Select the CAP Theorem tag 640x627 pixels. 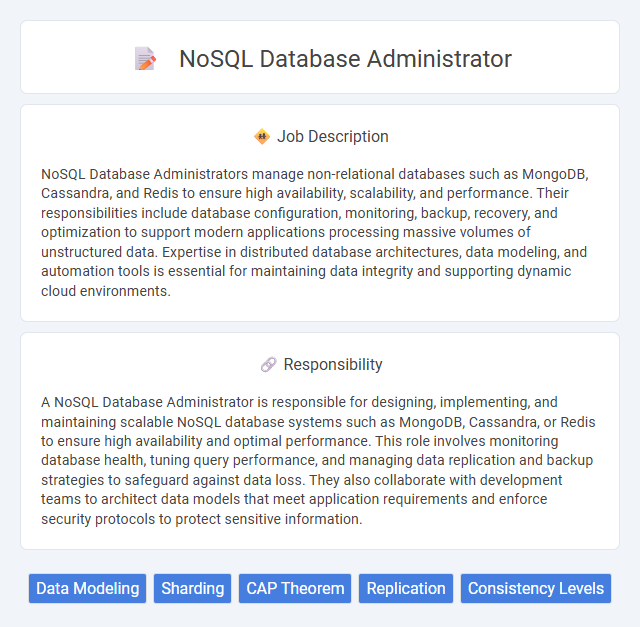[x=295, y=589]
